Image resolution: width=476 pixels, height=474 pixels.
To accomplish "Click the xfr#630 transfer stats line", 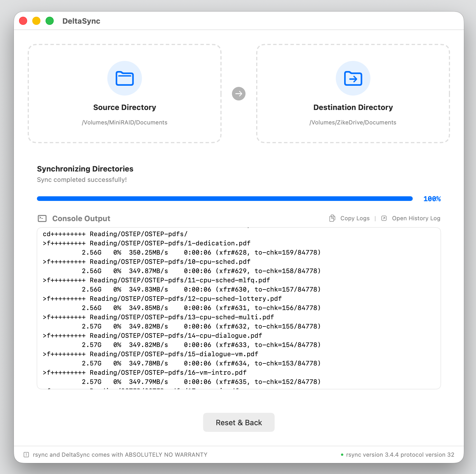I will [x=201, y=289].
